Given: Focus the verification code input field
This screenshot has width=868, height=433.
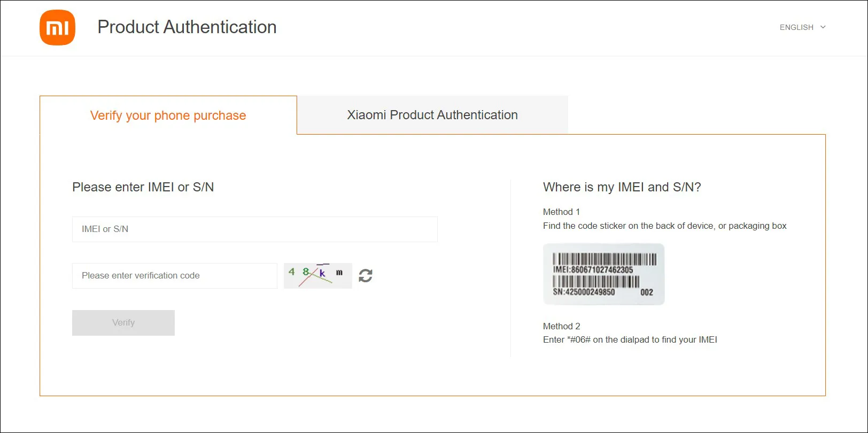Looking at the screenshot, I should (x=175, y=276).
